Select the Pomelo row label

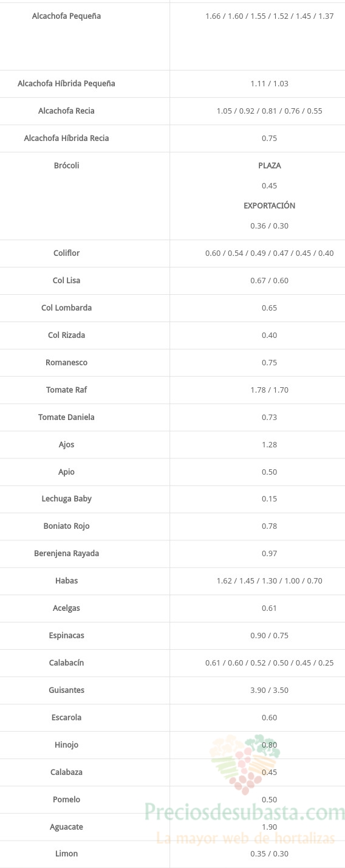(67, 799)
